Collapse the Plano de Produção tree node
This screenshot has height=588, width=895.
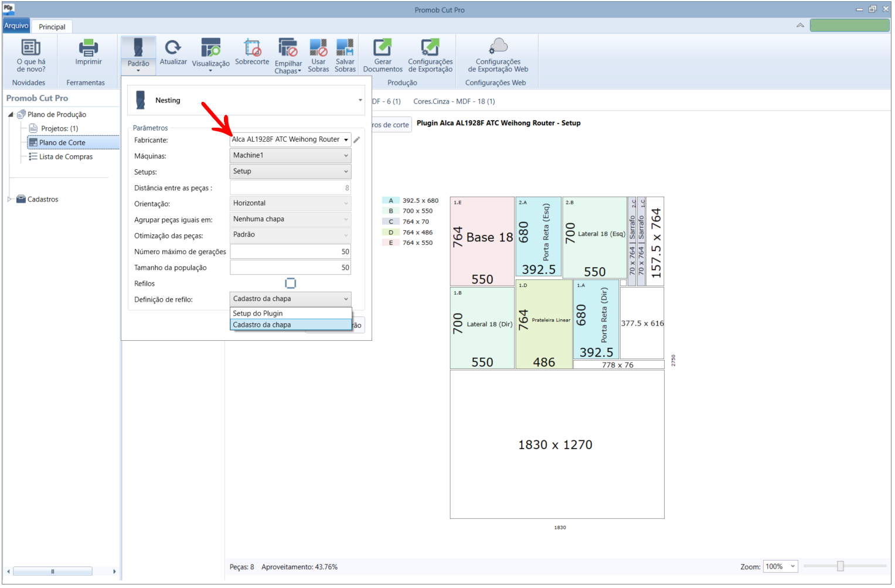(11, 115)
